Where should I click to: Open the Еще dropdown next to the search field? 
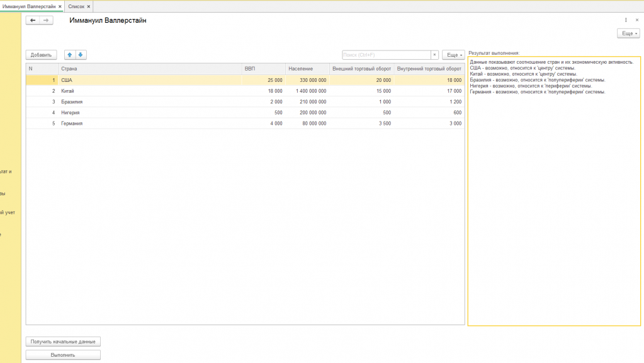click(453, 55)
